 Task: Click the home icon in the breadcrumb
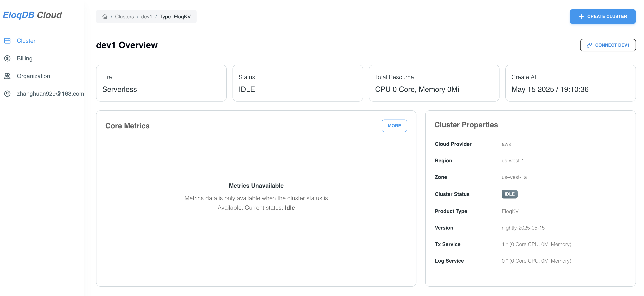point(105,17)
